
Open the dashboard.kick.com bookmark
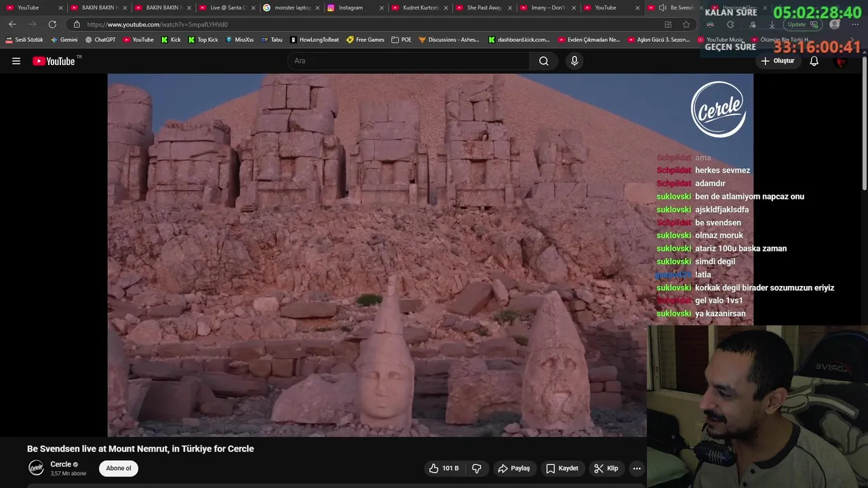click(x=519, y=40)
